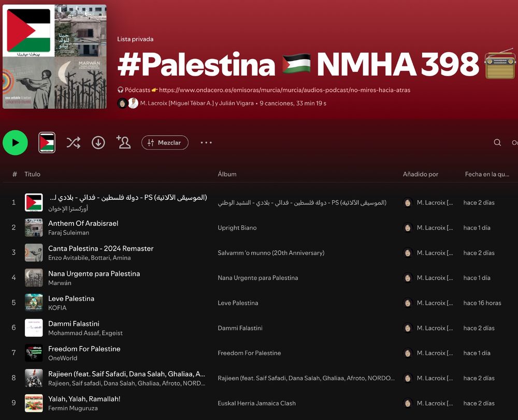Click the Anthem Of Arabisrael cover thumbnail
Image resolution: width=518 pixels, height=420 pixels.
[34, 227]
